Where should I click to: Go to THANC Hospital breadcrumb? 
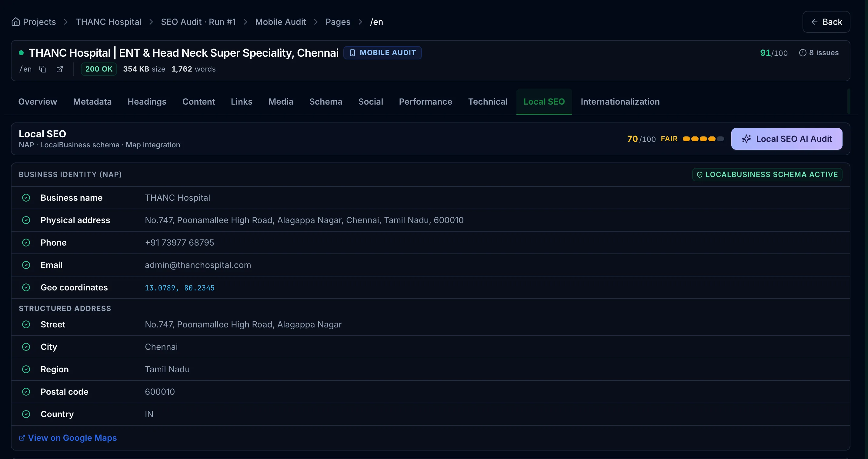pos(109,22)
